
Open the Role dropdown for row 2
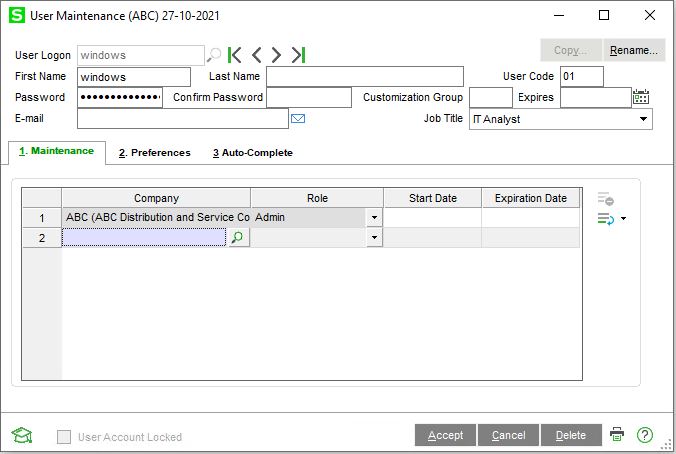(374, 237)
